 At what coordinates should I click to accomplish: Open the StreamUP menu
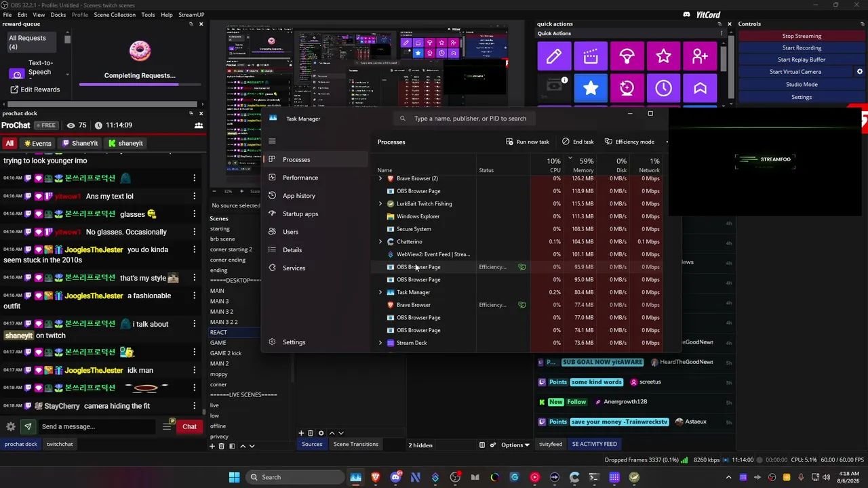(191, 14)
